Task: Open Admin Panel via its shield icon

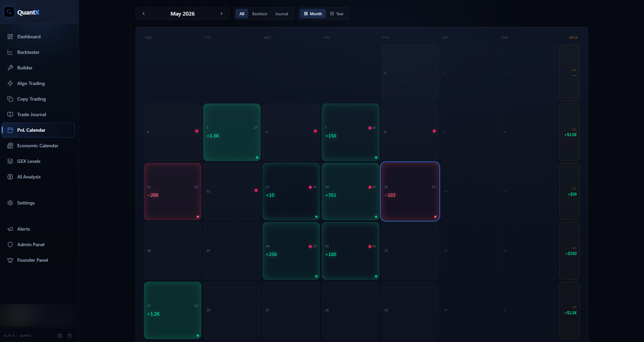Action: tap(10, 244)
